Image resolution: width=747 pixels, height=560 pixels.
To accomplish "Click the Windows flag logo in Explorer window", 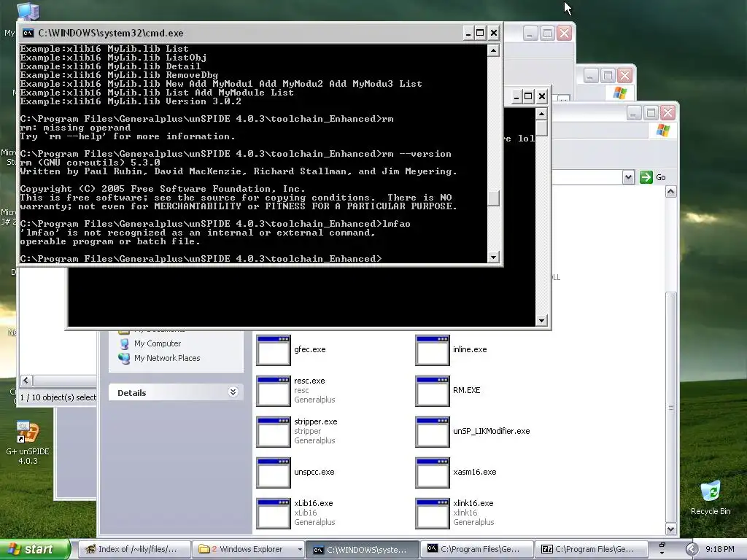I will click(x=662, y=130).
